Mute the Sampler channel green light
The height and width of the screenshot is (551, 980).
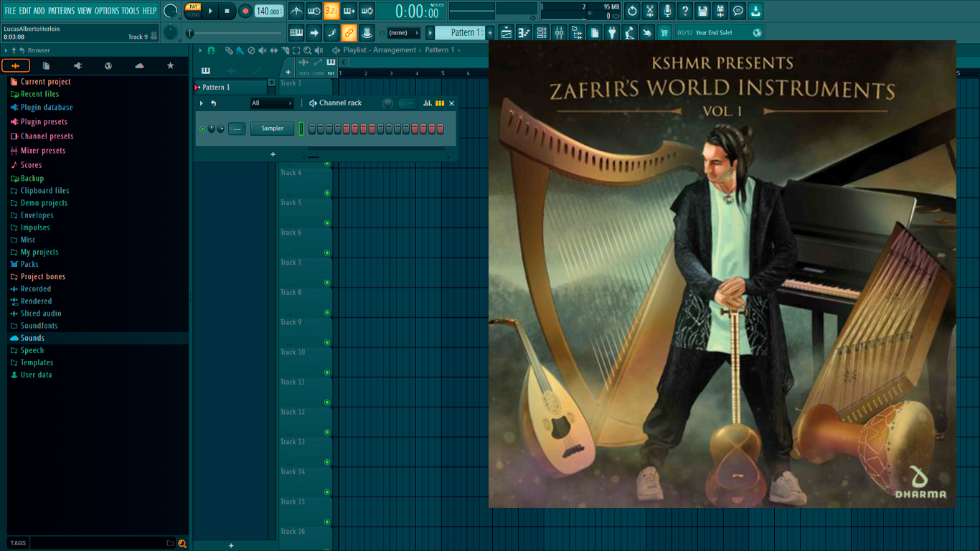[x=202, y=128]
